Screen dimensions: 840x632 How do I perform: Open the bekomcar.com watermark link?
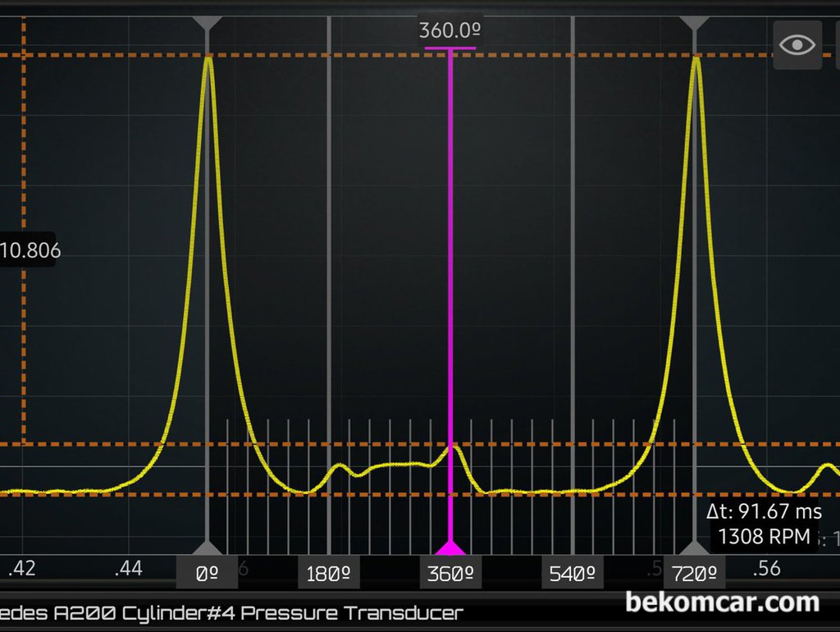[722, 602]
